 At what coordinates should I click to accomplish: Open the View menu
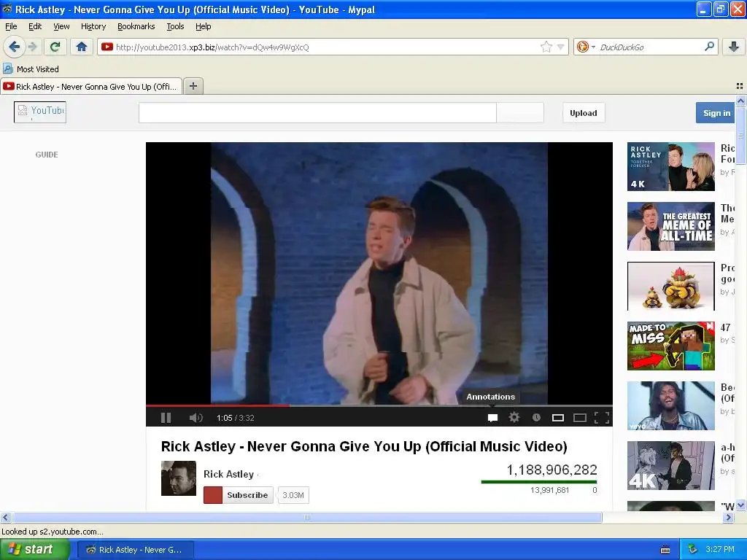coord(61,26)
